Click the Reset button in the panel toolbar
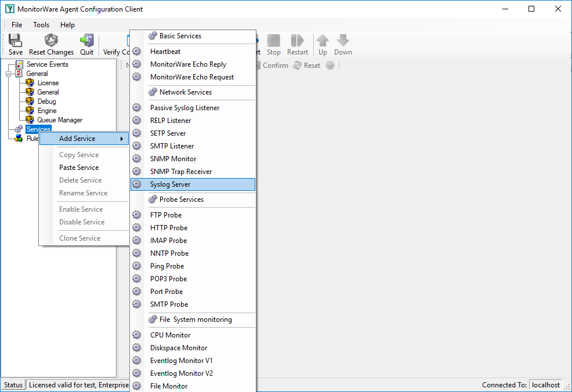 tap(307, 66)
